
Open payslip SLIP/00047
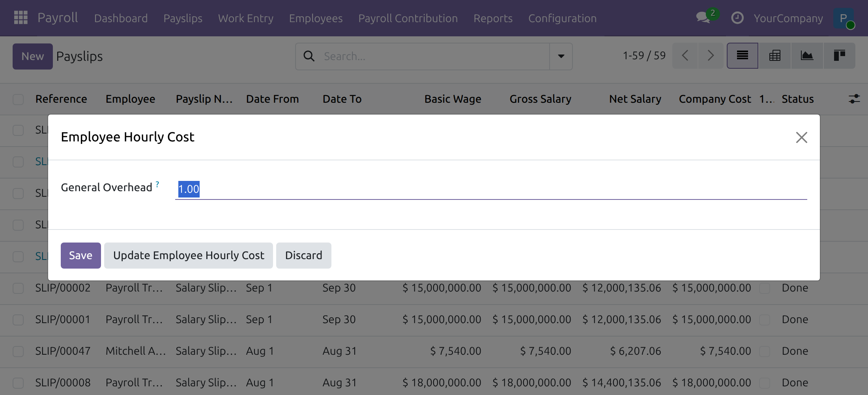click(x=63, y=351)
